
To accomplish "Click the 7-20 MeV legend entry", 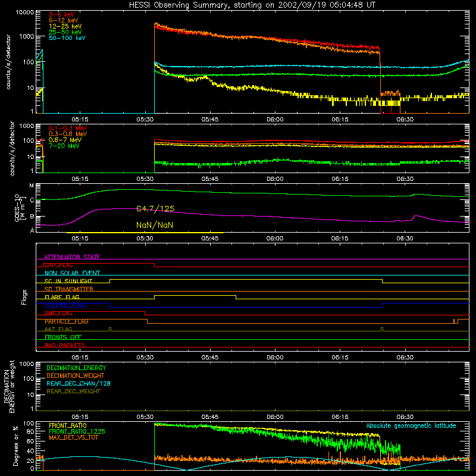I will tap(64, 146).
